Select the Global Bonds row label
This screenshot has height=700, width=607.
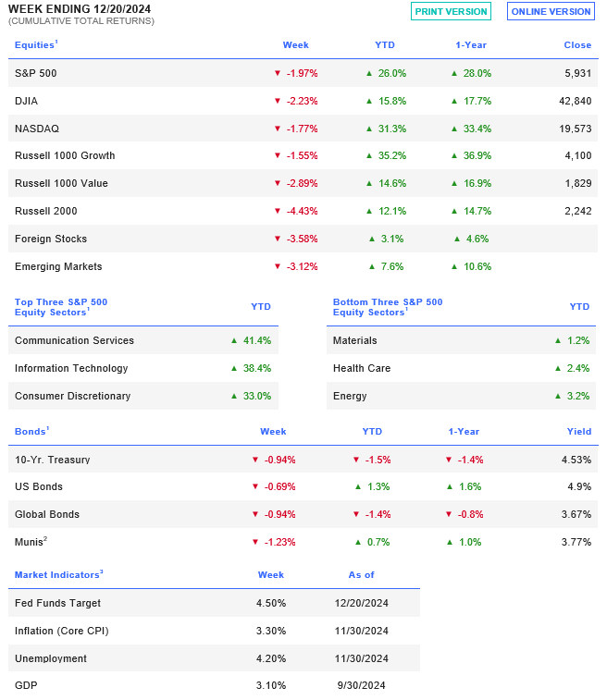tap(47, 514)
